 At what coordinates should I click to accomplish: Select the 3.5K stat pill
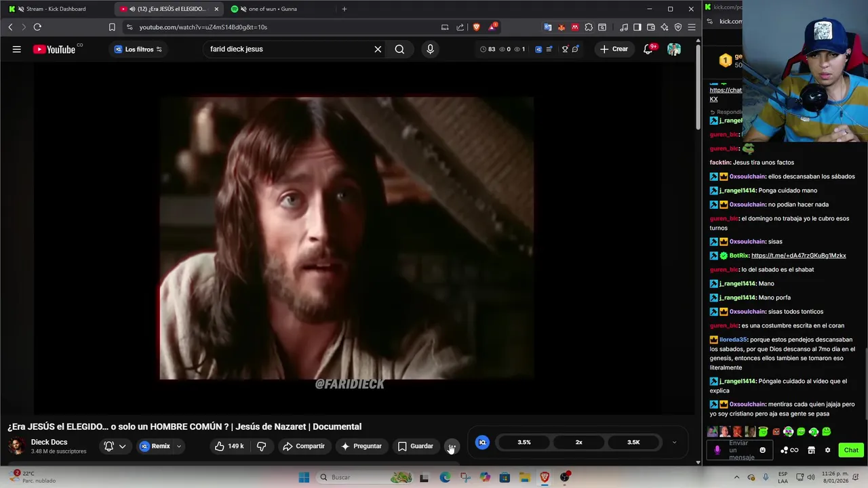pos(633,442)
